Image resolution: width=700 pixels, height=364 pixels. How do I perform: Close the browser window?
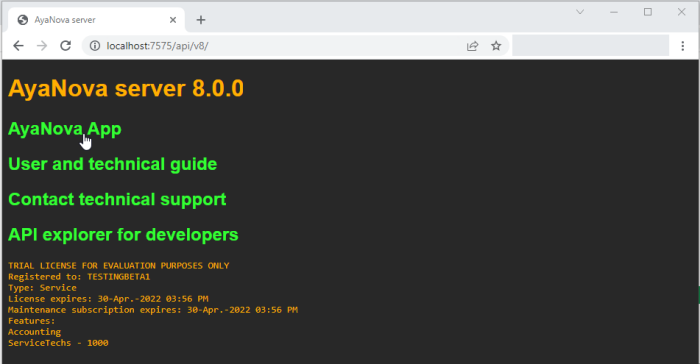click(681, 12)
